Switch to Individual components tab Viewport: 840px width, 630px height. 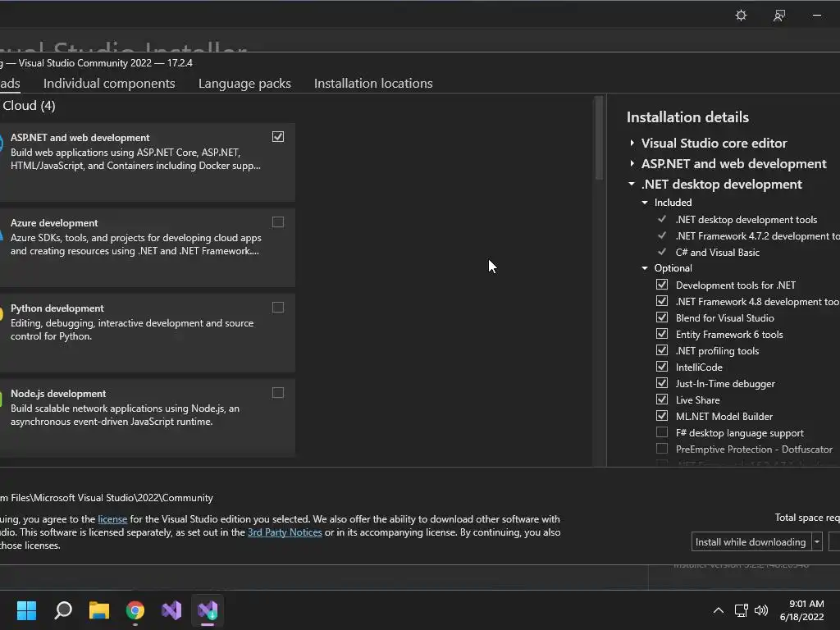pos(109,84)
